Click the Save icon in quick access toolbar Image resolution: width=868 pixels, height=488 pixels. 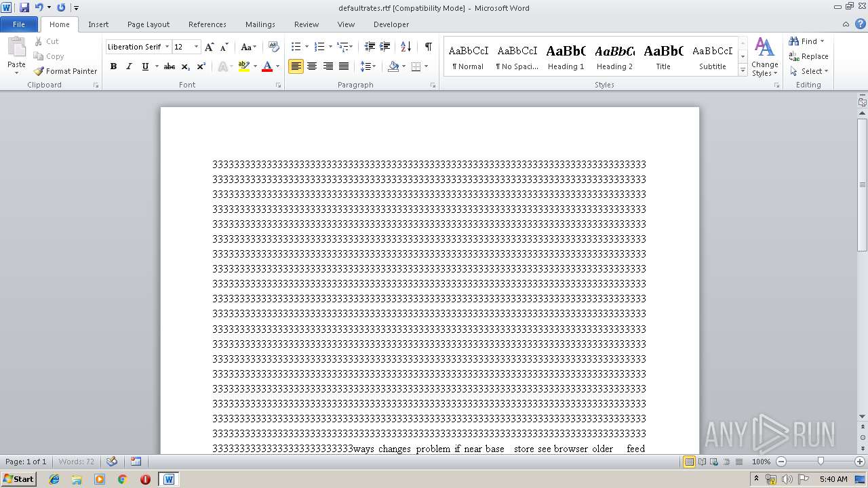(24, 7)
